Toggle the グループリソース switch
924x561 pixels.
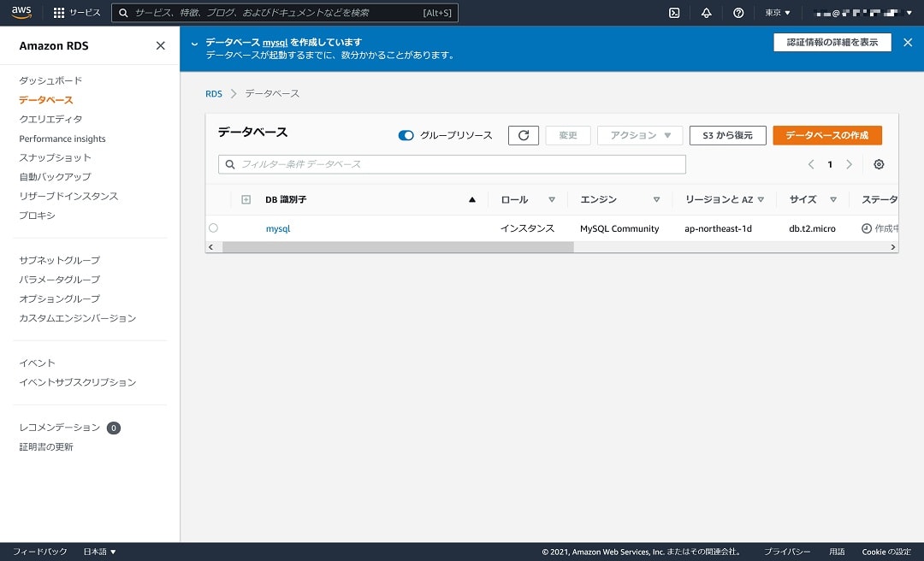click(406, 135)
